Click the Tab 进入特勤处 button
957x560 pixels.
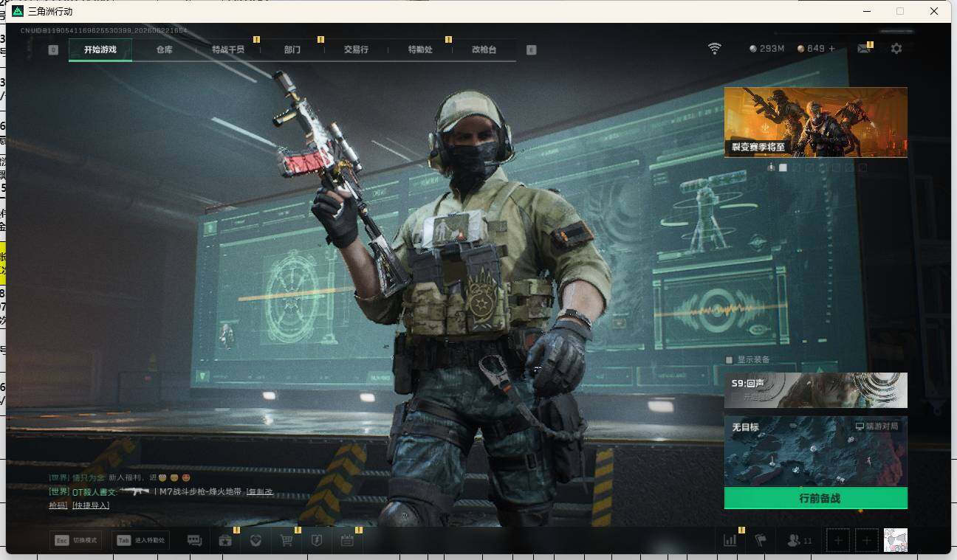[x=140, y=541]
